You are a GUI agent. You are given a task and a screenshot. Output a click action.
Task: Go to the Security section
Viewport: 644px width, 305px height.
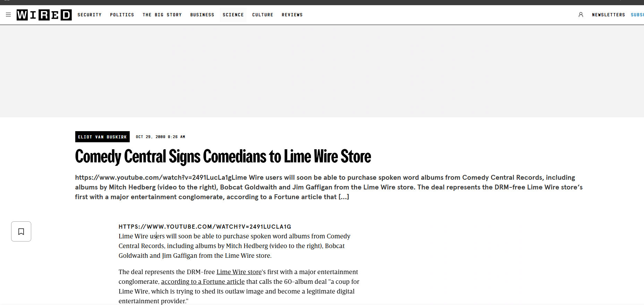[x=89, y=15]
